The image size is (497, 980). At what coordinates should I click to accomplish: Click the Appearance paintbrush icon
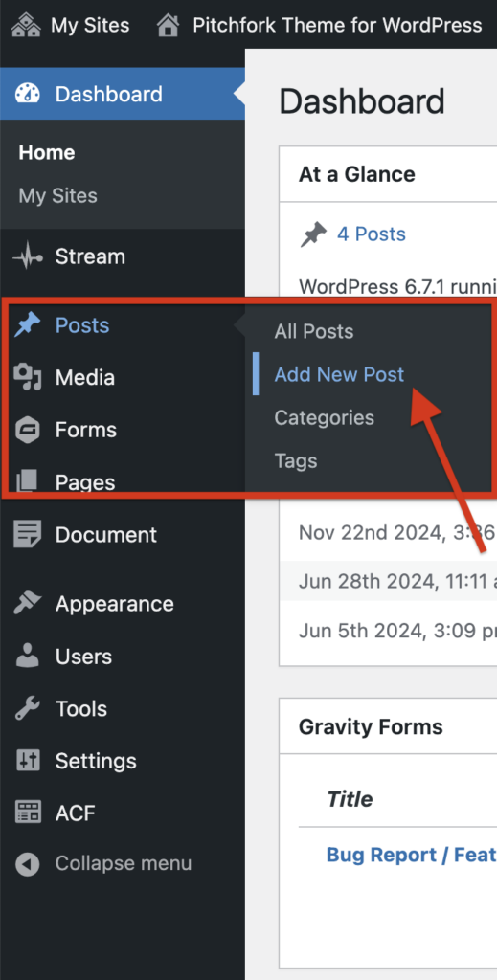click(x=28, y=604)
